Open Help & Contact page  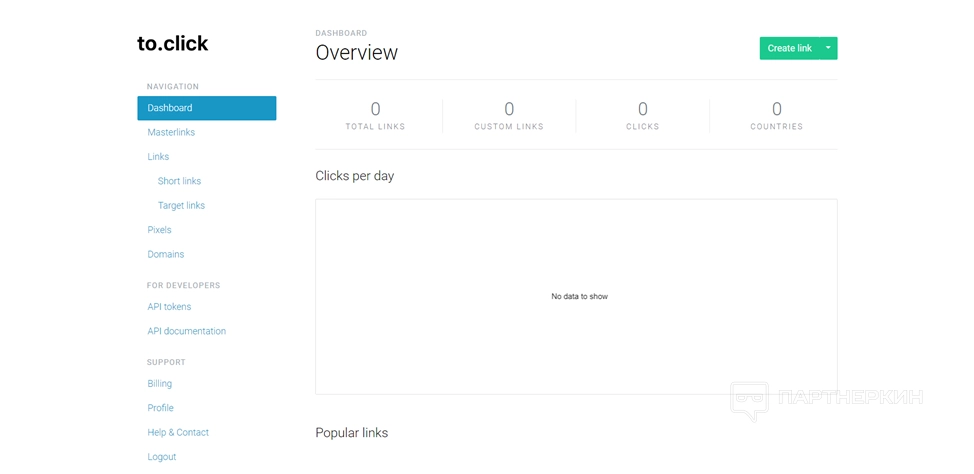[x=178, y=432]
